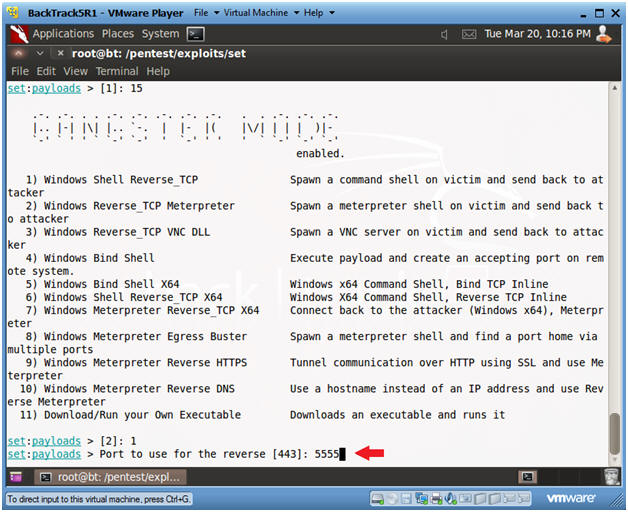
Task: Click the terminal scrollbar thumb
Action: (614, 433)
